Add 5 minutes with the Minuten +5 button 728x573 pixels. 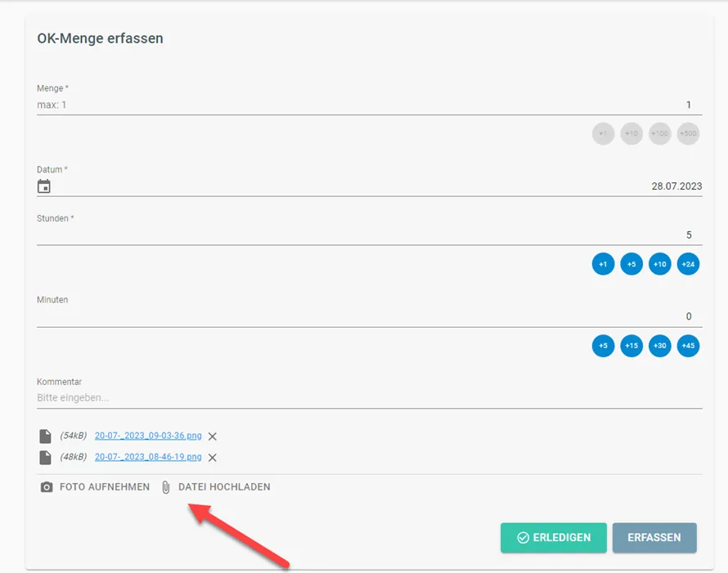tap(603, 346)
